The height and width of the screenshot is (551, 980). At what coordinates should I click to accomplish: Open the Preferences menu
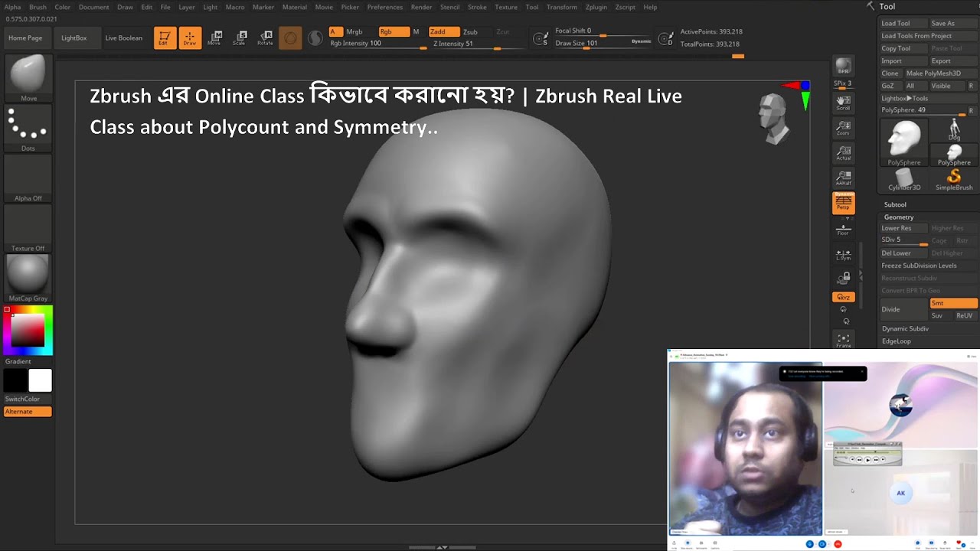pos(385,7)
